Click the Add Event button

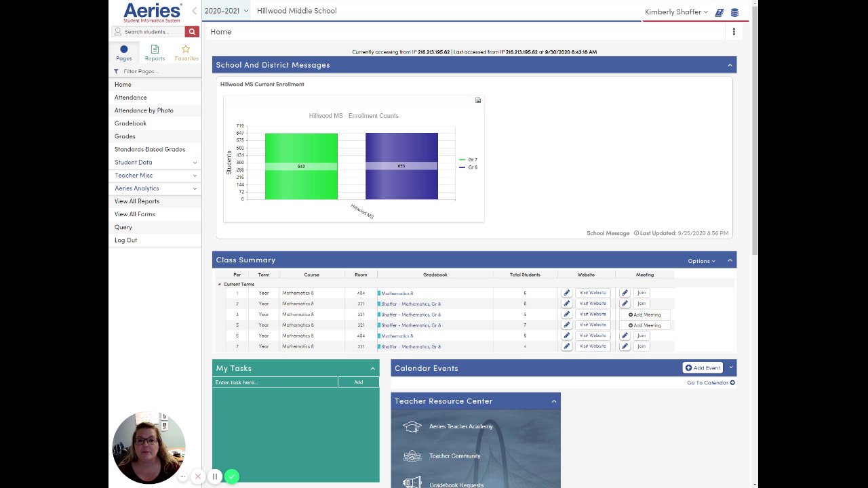tap(703, 368)
